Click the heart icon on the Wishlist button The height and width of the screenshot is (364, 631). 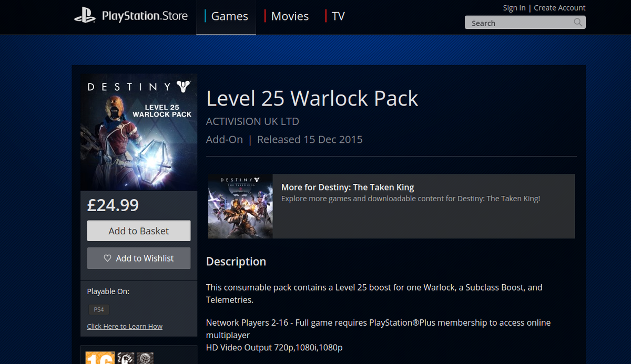[107, 258]
